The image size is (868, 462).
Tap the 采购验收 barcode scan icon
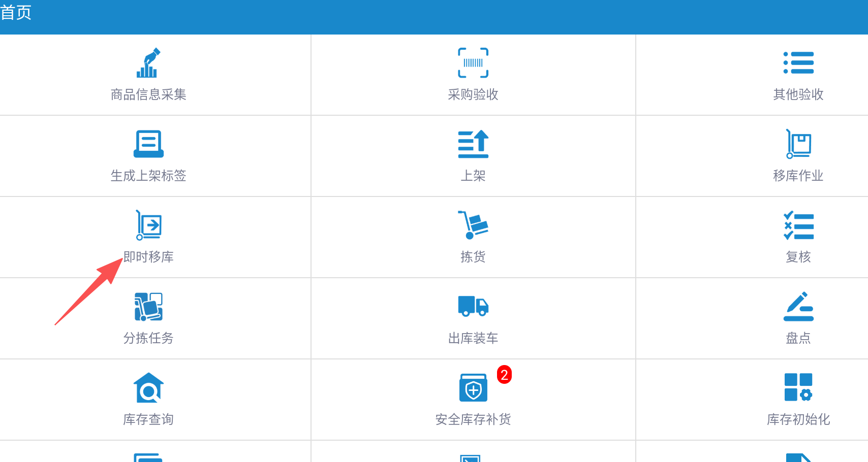point(473,63)
